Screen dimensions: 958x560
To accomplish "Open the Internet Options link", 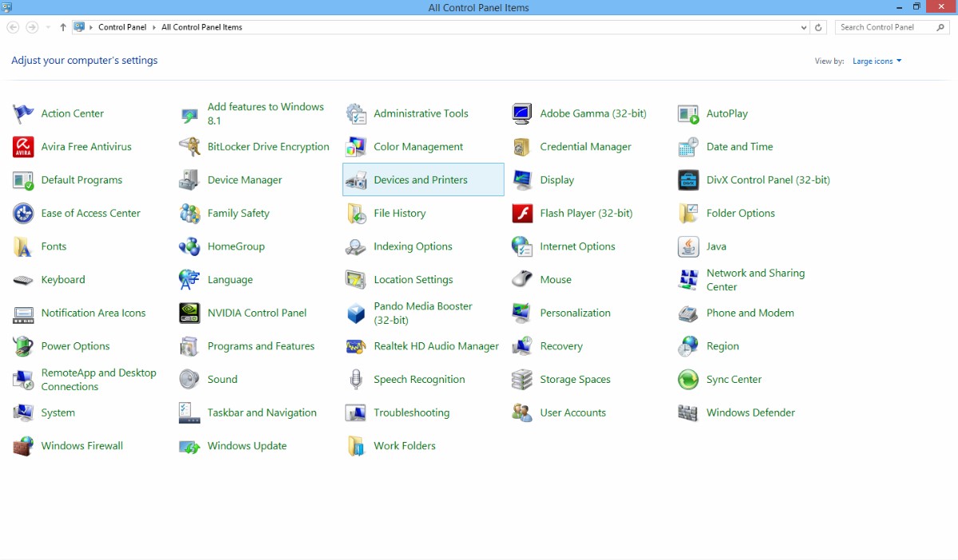I will click(x=577, y=246).
